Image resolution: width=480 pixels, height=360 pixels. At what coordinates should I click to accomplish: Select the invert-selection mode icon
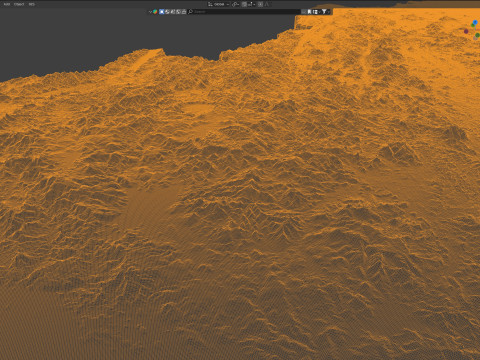point(178,12)
